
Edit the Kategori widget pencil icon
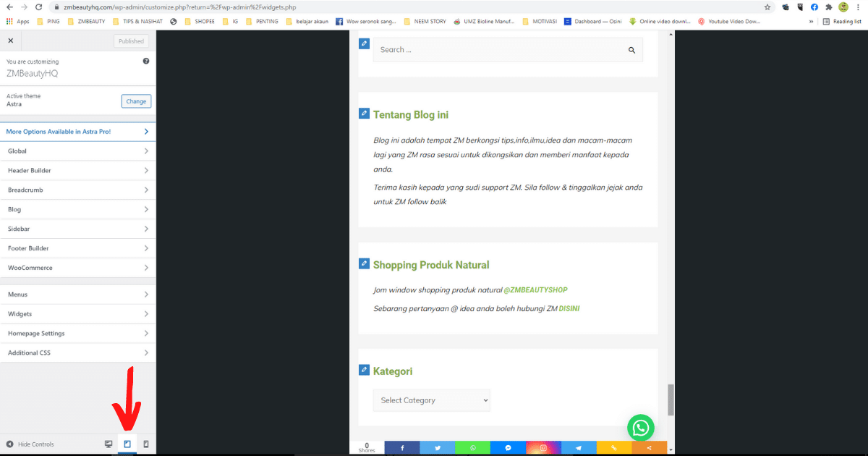click(x=364, y=370)
